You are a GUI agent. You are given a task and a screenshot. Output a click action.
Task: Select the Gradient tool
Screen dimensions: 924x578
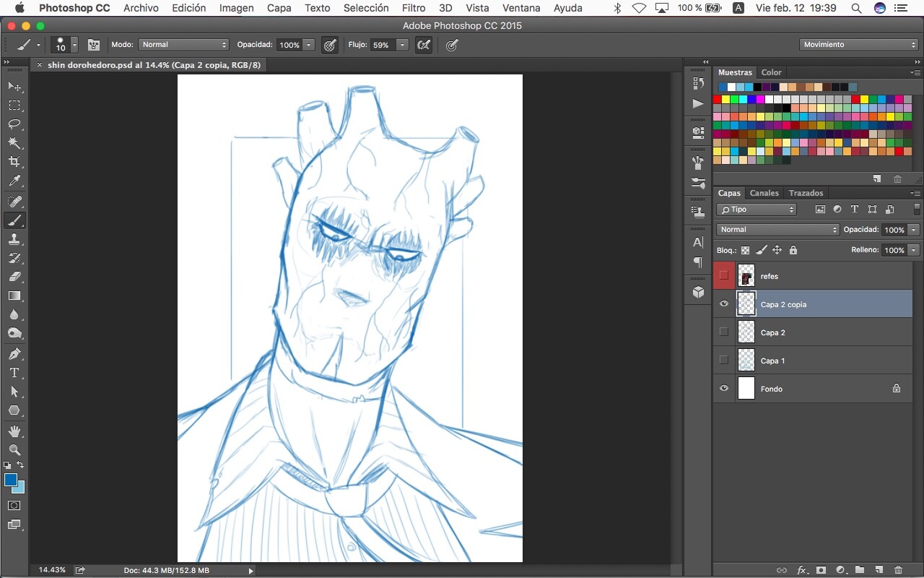tap(14, 296)
